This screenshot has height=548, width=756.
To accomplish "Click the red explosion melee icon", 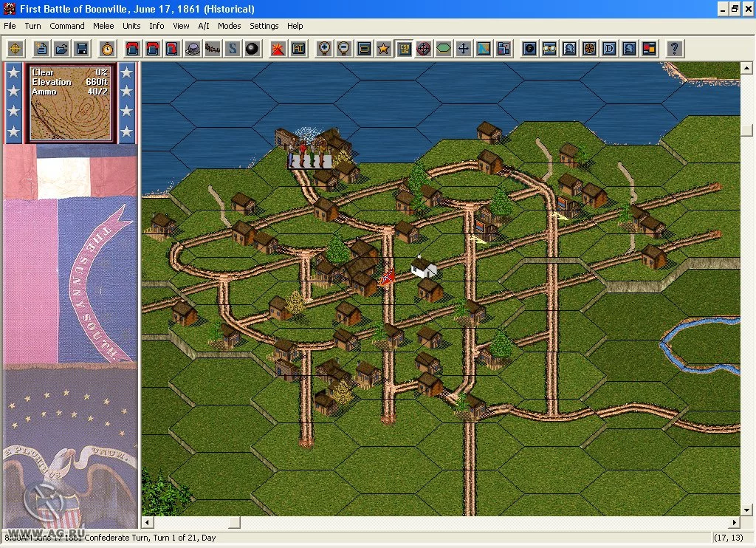I will click(278, 49).
